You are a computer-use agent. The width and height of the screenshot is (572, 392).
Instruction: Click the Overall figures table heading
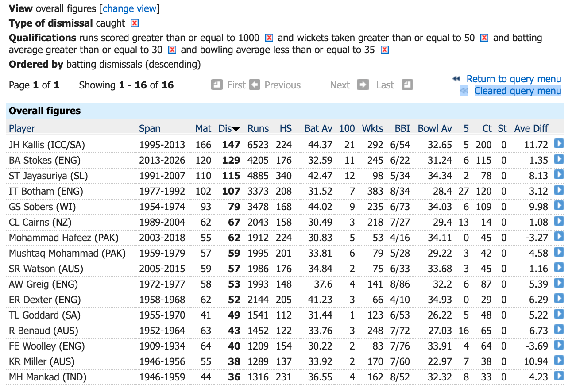(x=45, y=111)
